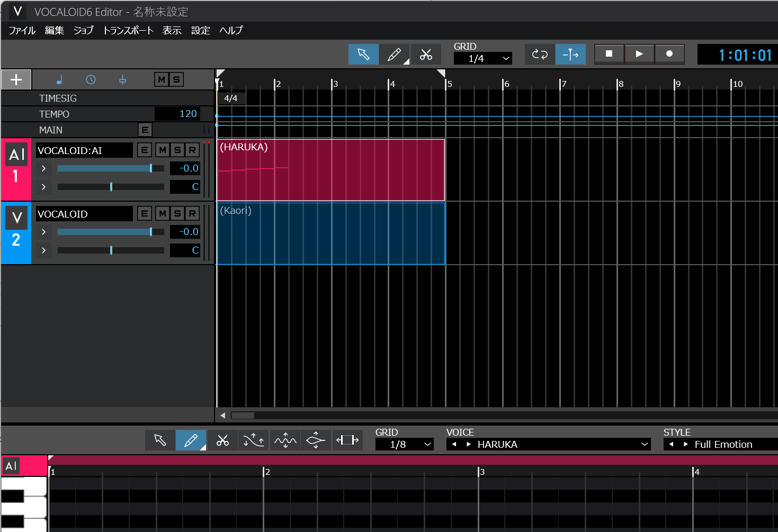778x532 pixels.
Task: Select the HARUKA part in arrangement
Action: pyautogui.click(x=331, y=170)
